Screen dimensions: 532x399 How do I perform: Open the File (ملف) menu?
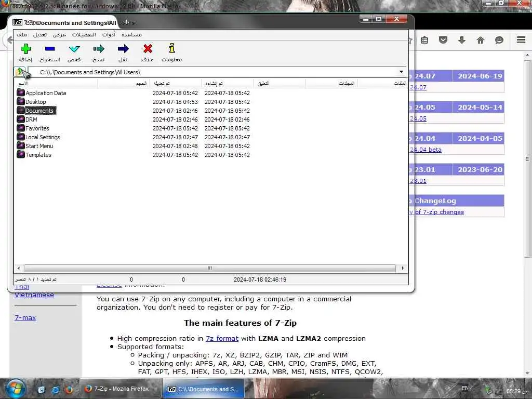point(22,34)
